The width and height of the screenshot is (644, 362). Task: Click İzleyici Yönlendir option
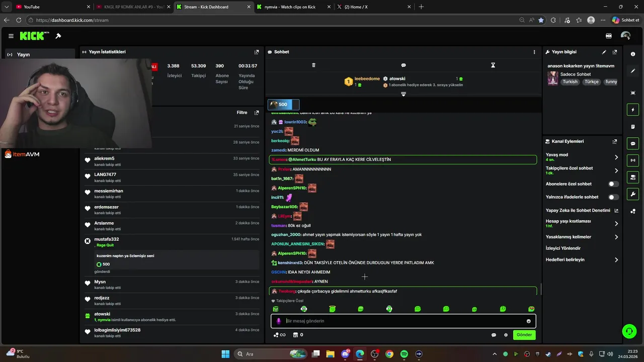click(563, 248)
